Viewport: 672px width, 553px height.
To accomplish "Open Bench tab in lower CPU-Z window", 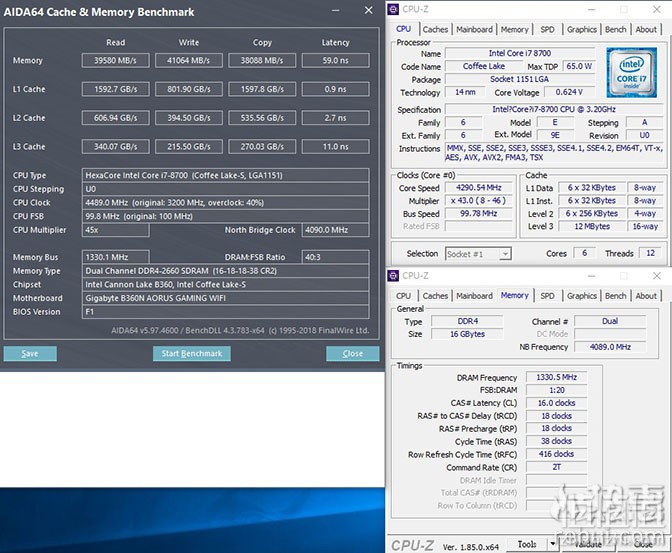I will (615, 296).
